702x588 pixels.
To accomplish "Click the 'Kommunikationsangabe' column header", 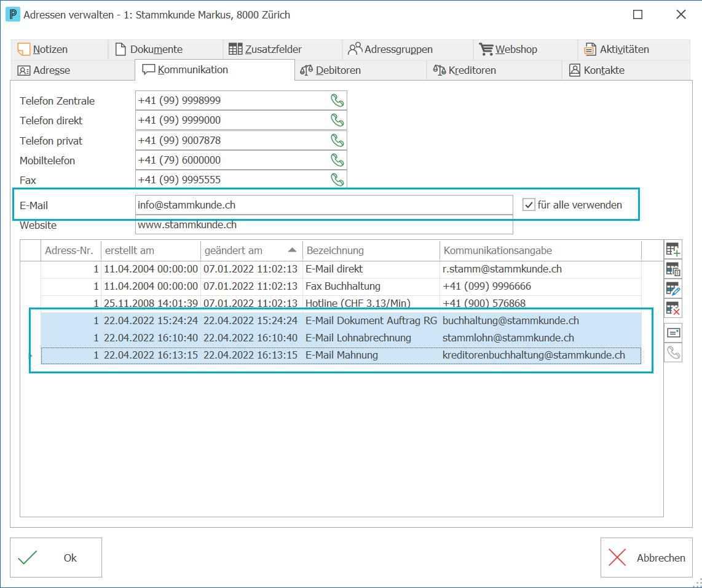I will [540, 250].
